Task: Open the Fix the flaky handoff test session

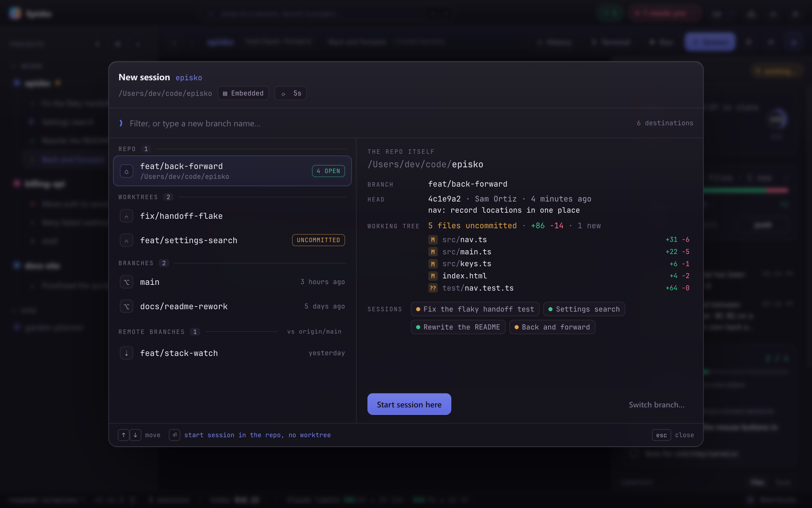Action: [475, 309]
